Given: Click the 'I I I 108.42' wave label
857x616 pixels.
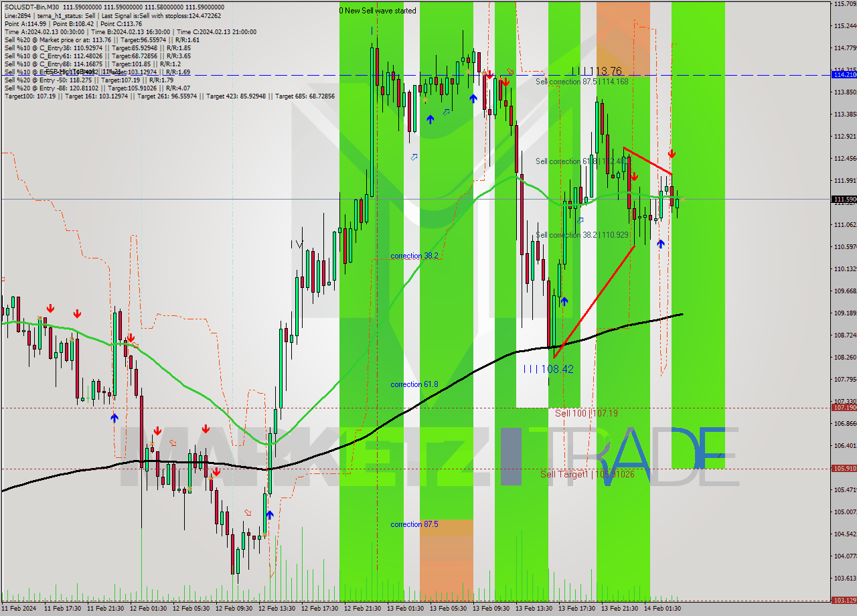Looking at the screenshot, I should [548, 369].
